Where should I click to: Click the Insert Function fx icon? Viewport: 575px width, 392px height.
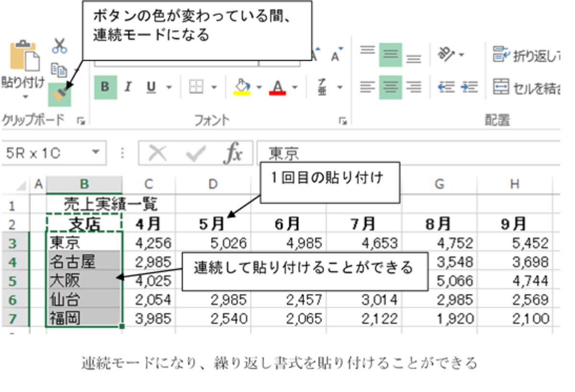[233, 153]
